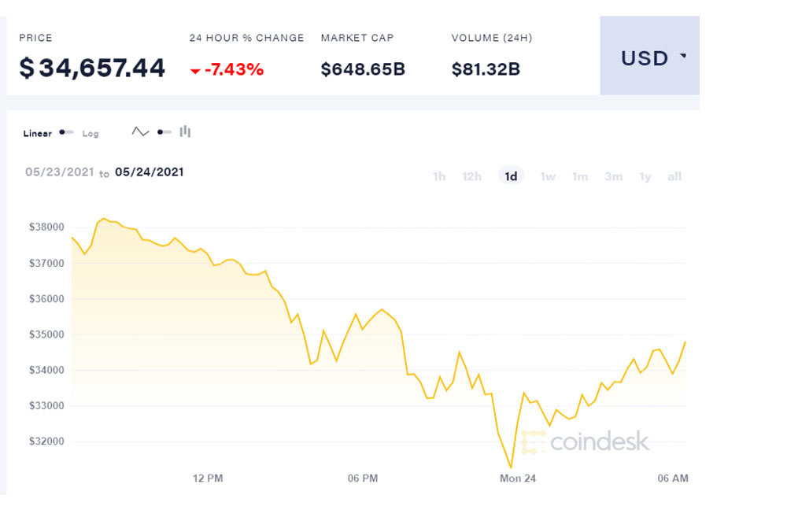Image resolution: width=787 pixels, height=532 pixels.
Task: Select the line chart icon
Action: click(x=140, y=132)
